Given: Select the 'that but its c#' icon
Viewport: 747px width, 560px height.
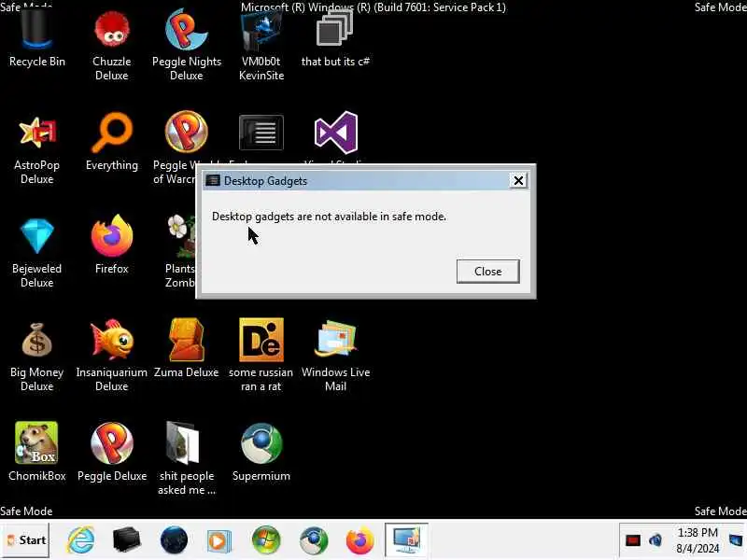Looking at the screenshot, I should (x=335, y=38).
